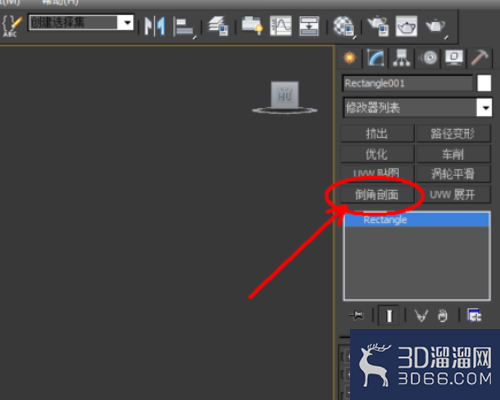The width and height of the screenshot is (500, 400).
Task: Open the Curve Editor
Action: (x=281, y=26)
